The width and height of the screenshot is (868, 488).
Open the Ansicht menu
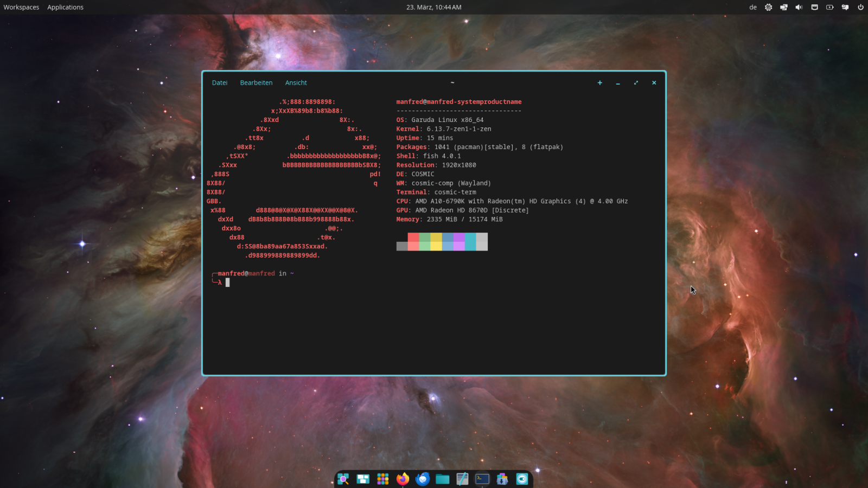(296, 83)
